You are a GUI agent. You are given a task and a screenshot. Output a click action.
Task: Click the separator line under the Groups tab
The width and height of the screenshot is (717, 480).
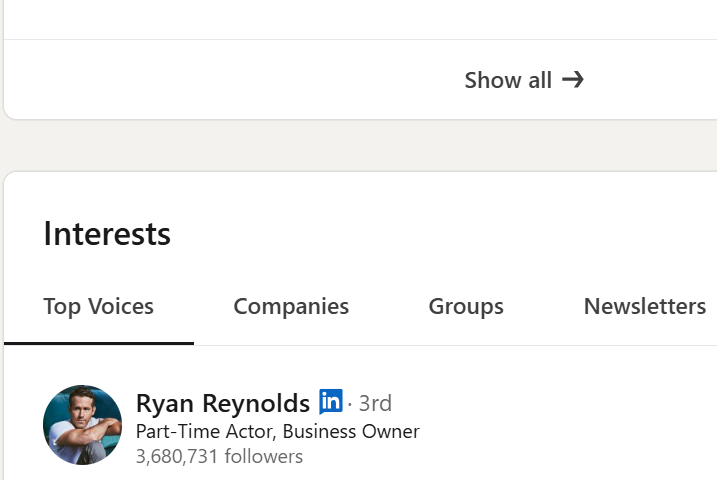(x=466, y=345)
